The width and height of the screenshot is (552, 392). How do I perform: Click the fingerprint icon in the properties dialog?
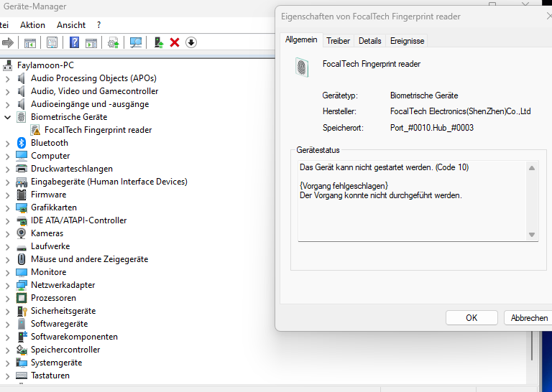[302, 67]
